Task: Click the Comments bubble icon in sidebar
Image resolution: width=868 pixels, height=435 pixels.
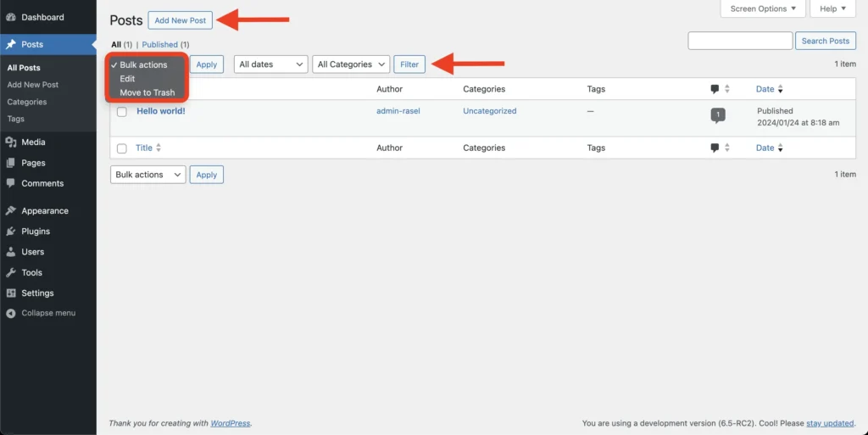Action: (10, 183)
